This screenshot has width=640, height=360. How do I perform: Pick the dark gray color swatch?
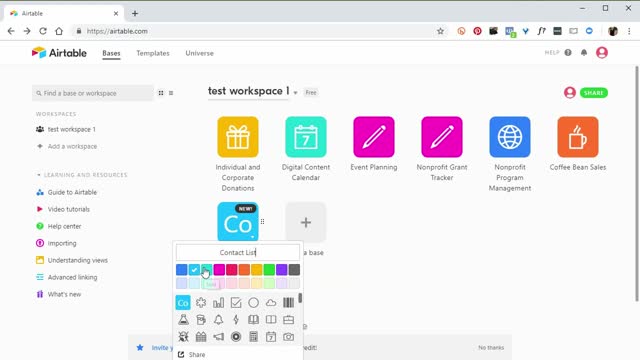click(x=294, y=269)
